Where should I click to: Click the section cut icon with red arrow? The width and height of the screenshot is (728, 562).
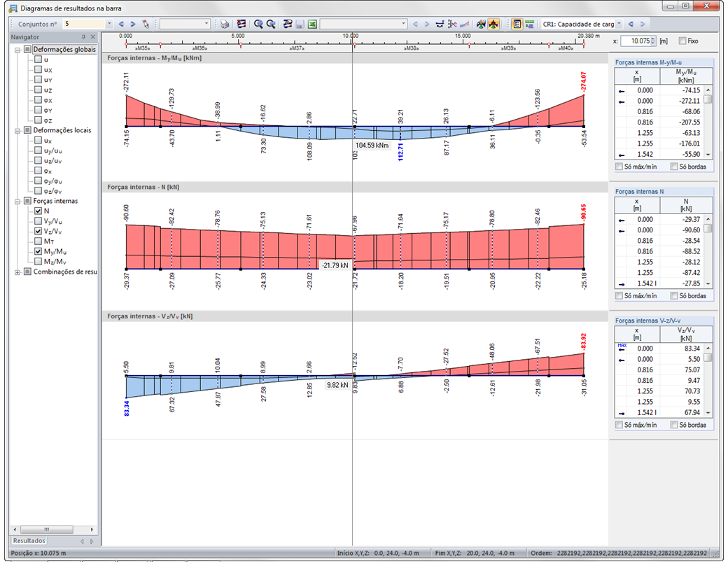(451, 24)
